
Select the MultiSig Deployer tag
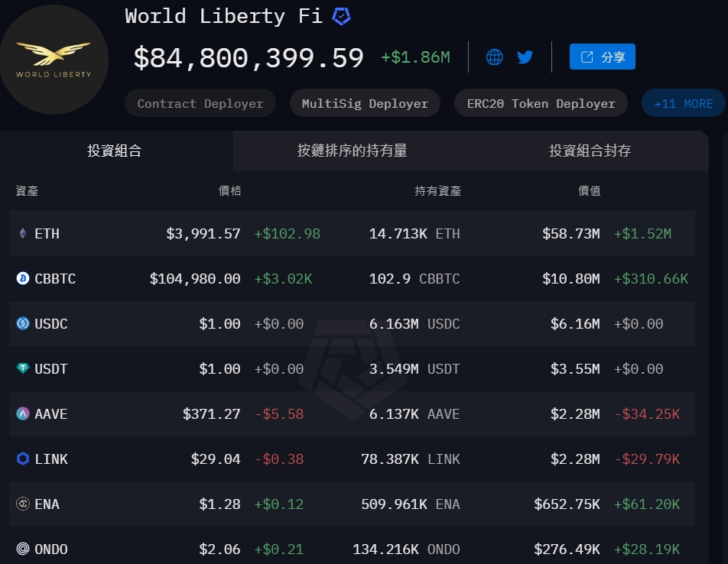(365, 103)
